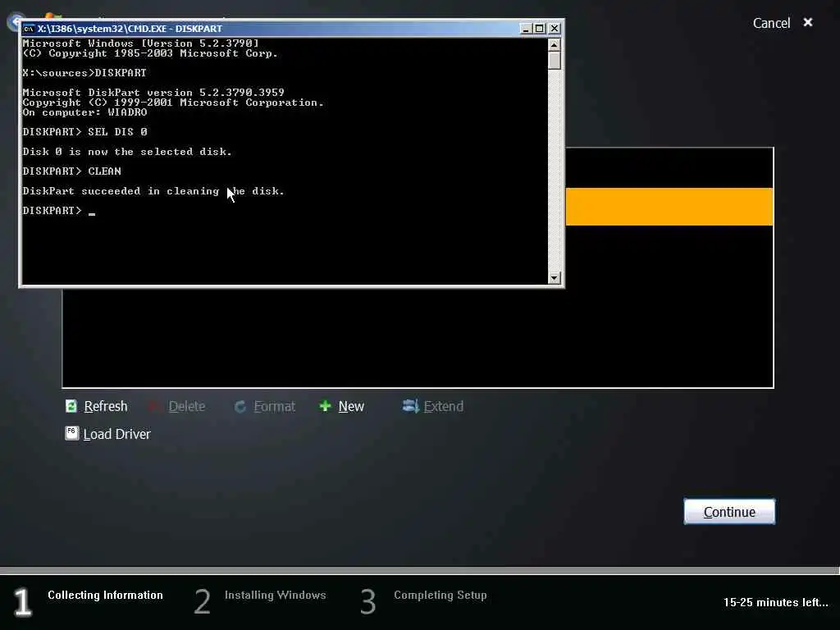
Task: Click 'On computer: WIADRO' text
Action: [x=84, y=112]
